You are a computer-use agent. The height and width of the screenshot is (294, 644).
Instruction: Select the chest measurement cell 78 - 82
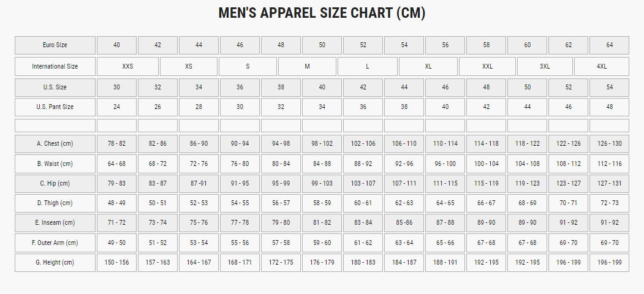(116, 144)
